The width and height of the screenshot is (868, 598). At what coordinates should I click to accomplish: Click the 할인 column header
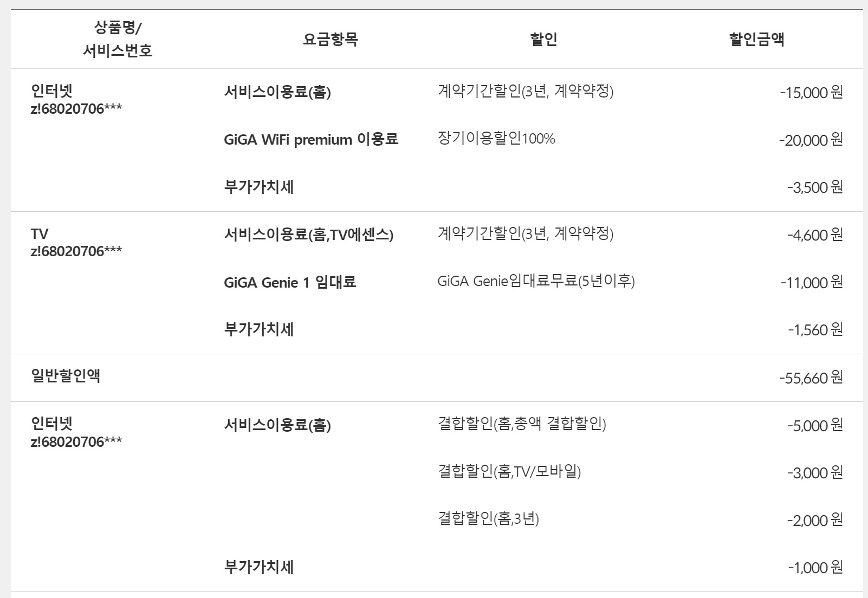coord(543,39)
